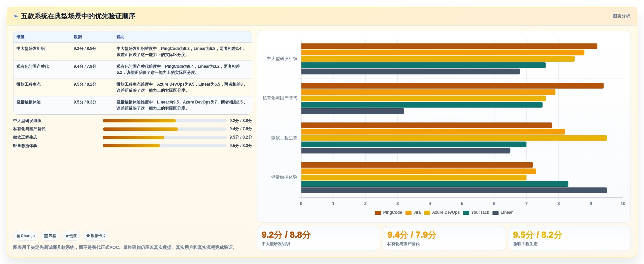The width and height of the screenshot is (644, 264).
Task: Click the PingCode bar in the 中大型研发组织 chart group
Action: click(449, 46)
